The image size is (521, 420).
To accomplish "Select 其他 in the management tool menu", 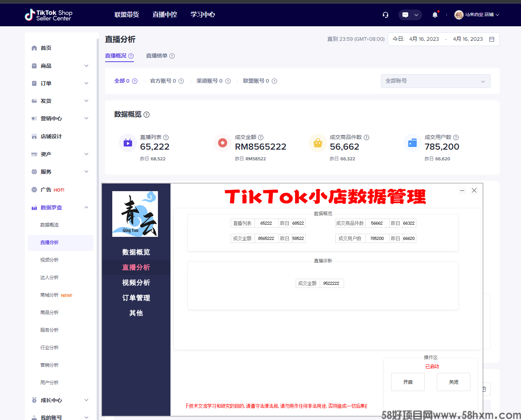I will 136,313.
